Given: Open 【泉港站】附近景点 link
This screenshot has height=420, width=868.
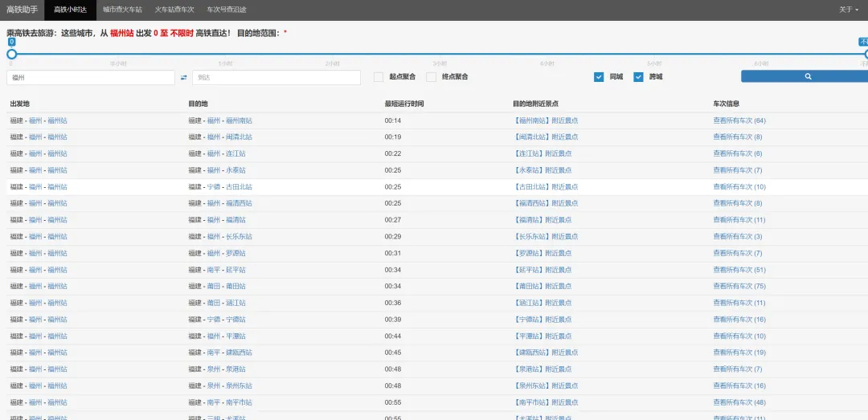Looking at the screenshot, I should 542,369.
